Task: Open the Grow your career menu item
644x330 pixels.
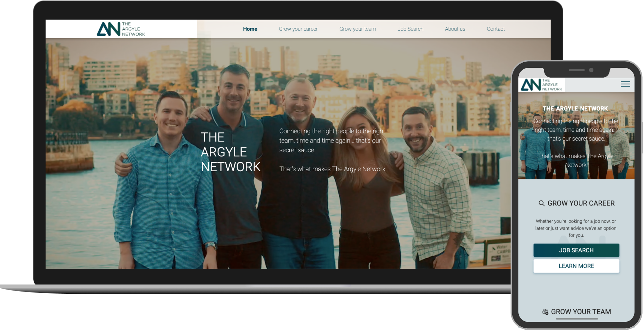Action: [x=298, y=29]
